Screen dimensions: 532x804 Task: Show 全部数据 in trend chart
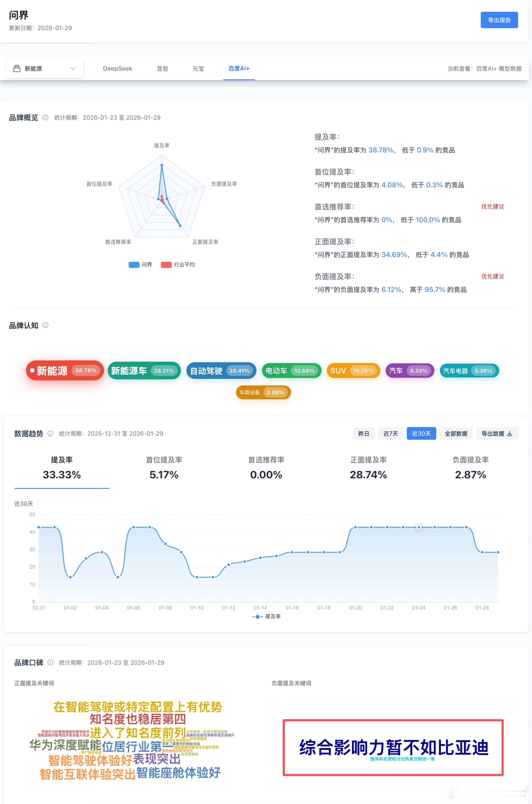point(456,434)
